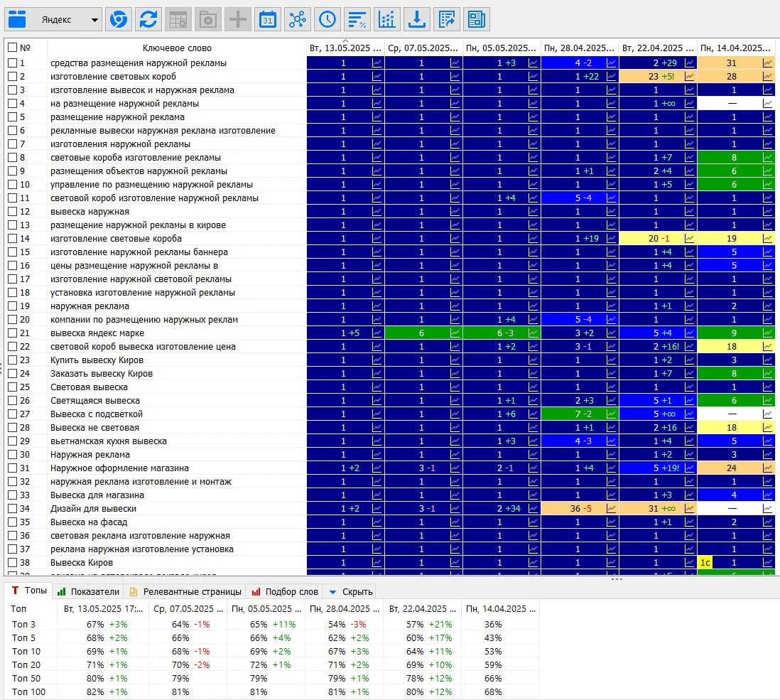Viewport: 780px width, 700px height.
Task: Click the yellow 1c marker in row 38
Action: tap(705, 563)
